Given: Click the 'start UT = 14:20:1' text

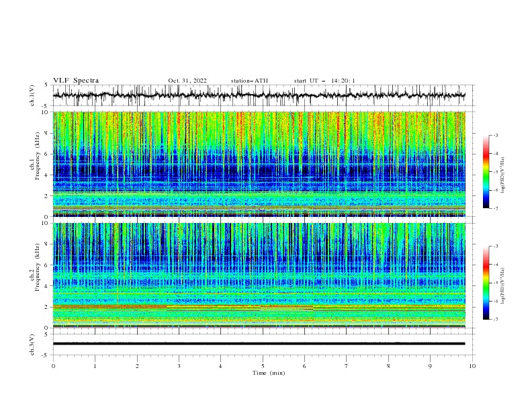Looking at the screenshot, I should [324, 81].
